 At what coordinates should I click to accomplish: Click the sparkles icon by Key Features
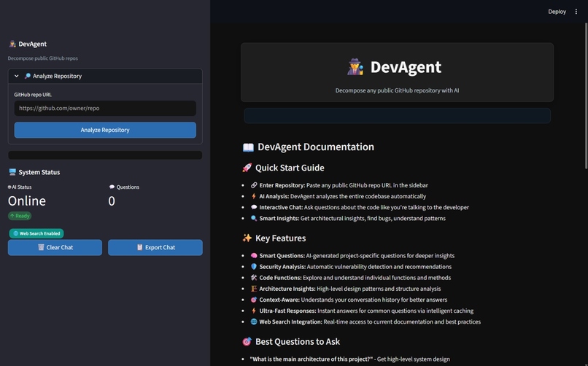click(247, 238)
